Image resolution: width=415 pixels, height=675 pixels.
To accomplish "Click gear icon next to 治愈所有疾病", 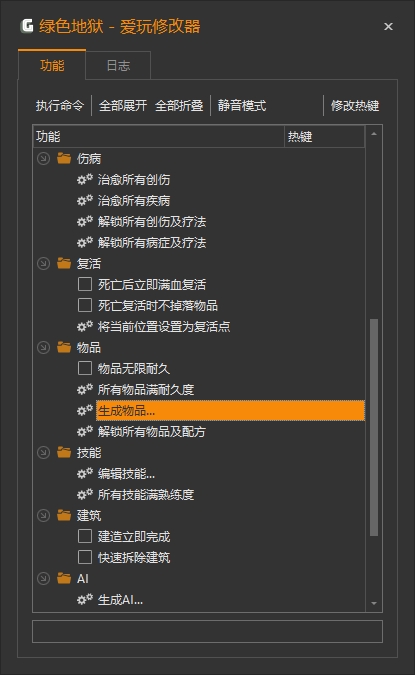I will click(85, 200).
